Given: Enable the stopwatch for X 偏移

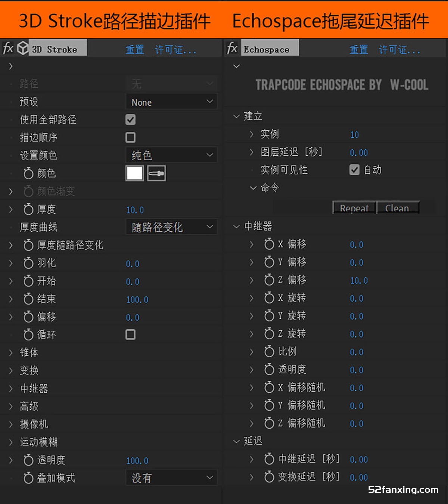Looking at the screenshot, I should click(x=269, y=244).
